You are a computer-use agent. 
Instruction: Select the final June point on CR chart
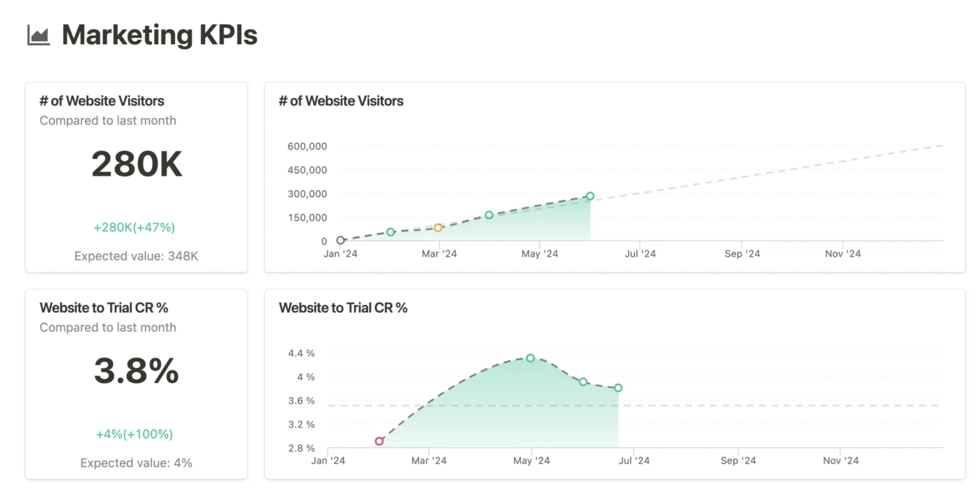click(618, 388)
